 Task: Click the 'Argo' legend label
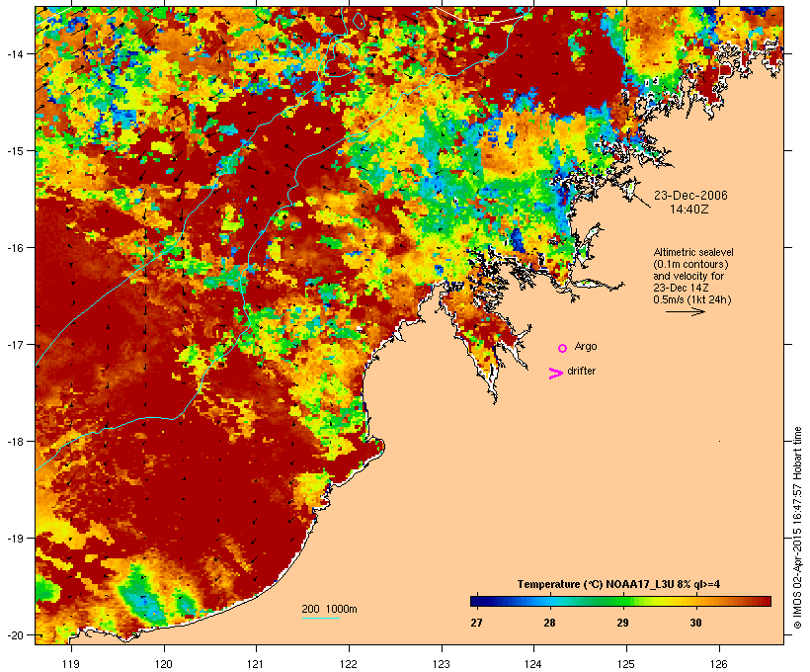tap(586, 346)
